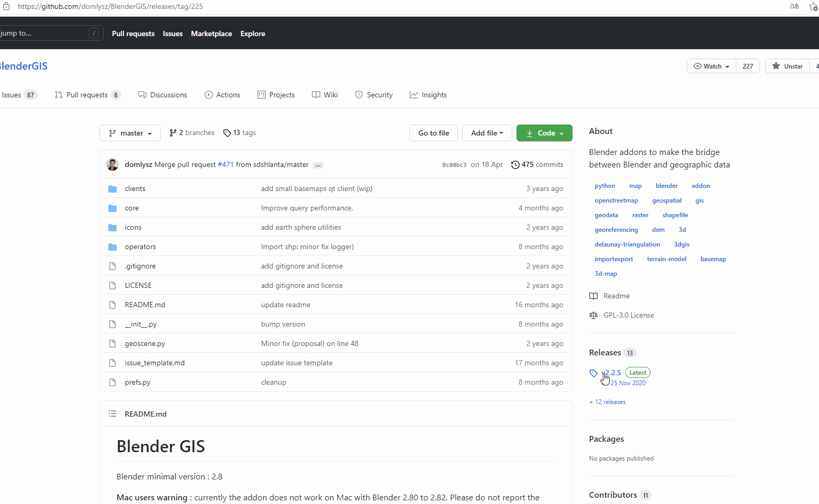Screen dimensions: 819x504
Task: Click the commit history clock icon
Action: pos(515,164)
